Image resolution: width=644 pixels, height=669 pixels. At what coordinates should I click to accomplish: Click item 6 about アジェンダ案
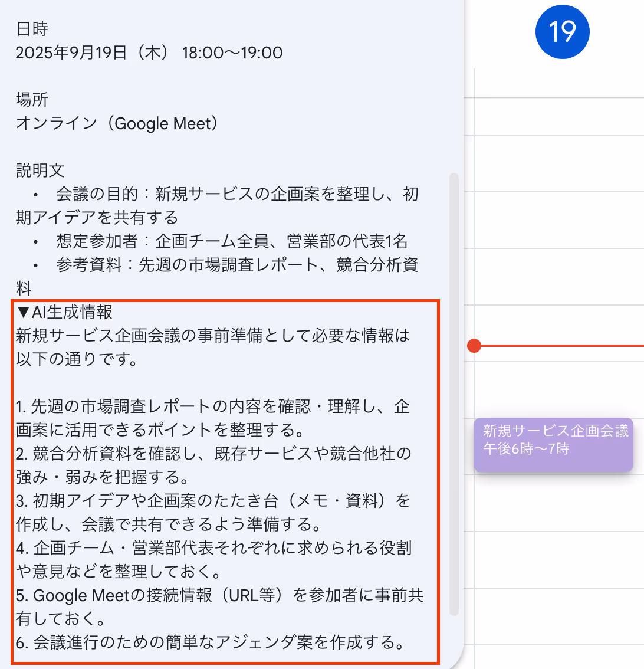click(x=210, y=642)
